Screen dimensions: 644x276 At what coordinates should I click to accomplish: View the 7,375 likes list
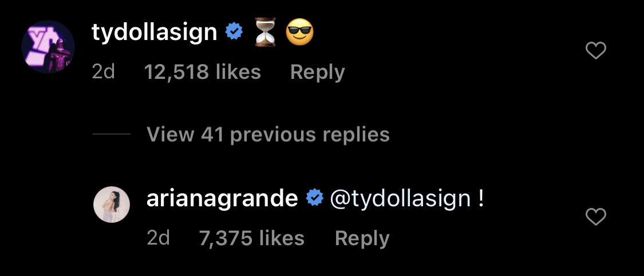[x=252, y=238]
